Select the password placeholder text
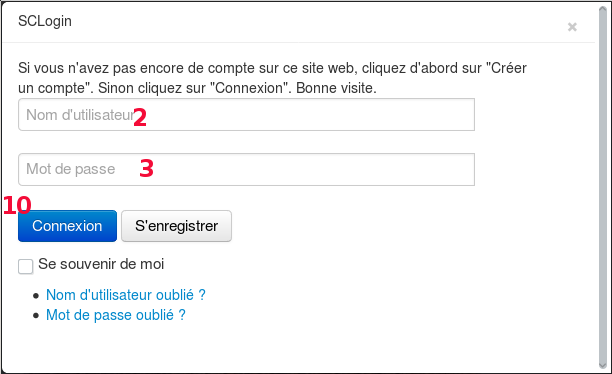 (x=71, y=169)
